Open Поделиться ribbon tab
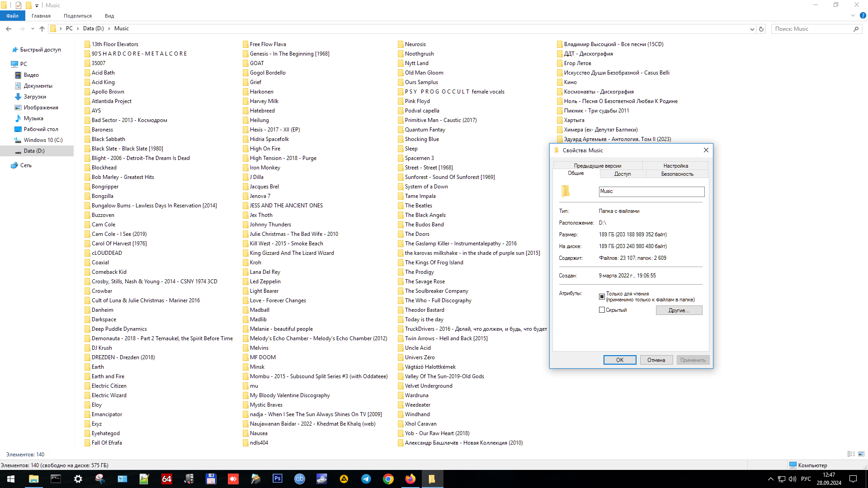The image size is (868, 488). (x=78, y=16)
